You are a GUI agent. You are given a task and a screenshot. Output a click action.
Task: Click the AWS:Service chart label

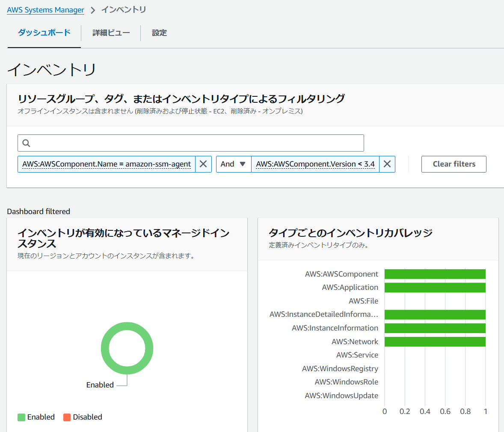(357, 355)
